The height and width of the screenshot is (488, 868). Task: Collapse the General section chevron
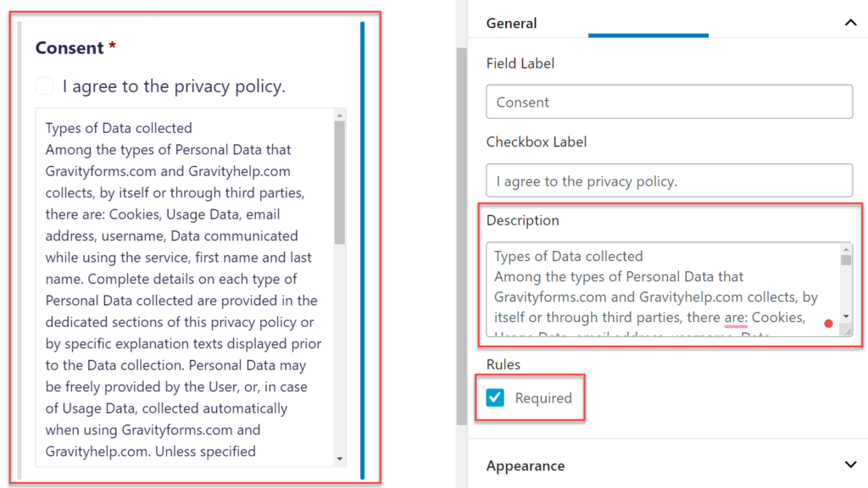tap(850, 23)
